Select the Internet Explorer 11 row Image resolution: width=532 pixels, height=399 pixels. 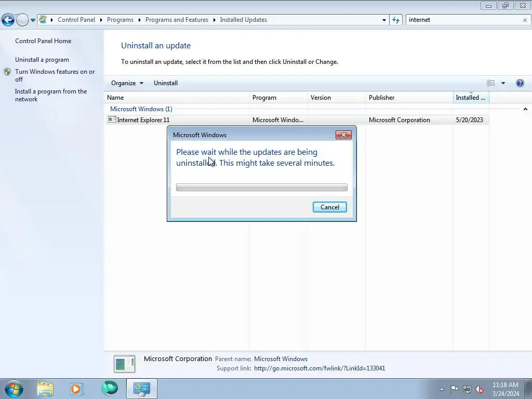pyautogui.click(x=297, y=120)
